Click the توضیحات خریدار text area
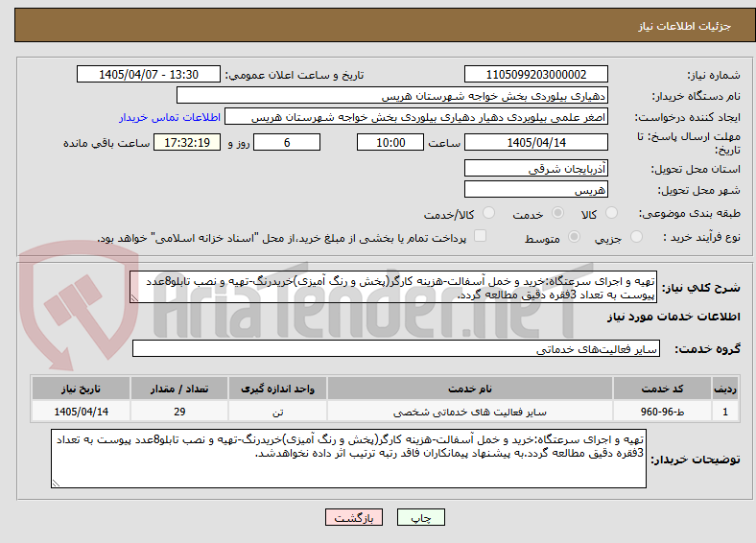Image resolution: width=756 pixels, height=543 pixels. (348, 459)
